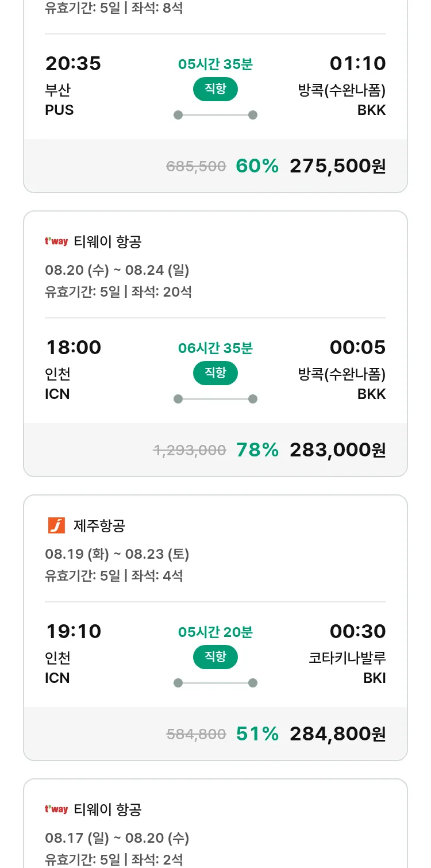Image resolution: width=431 pixels, height=868 pixels.
Task: Select the 직항 badge on the 18:00 Incheon flight
Action: tap(215, 373)
